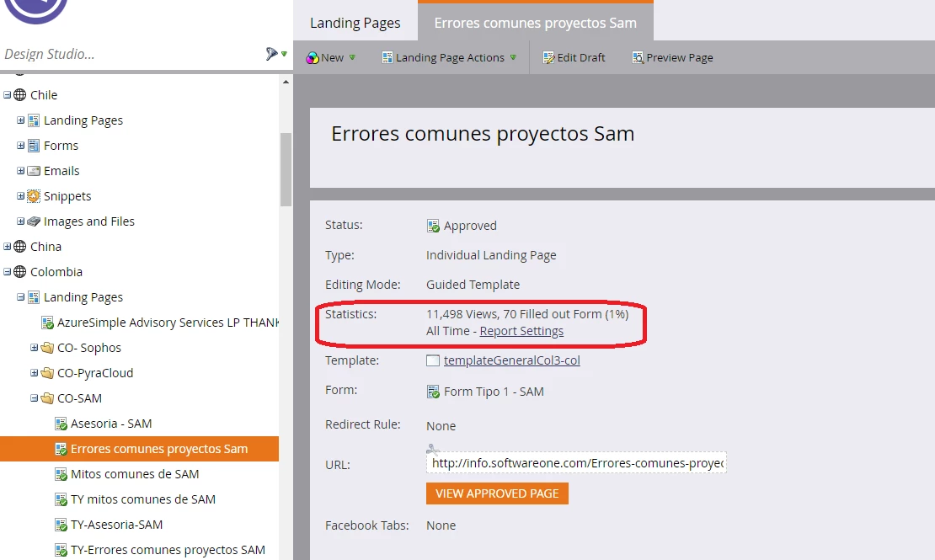Expand Chile Landing Pages folder
Screen dimensions: 935x560
(20, 120)
